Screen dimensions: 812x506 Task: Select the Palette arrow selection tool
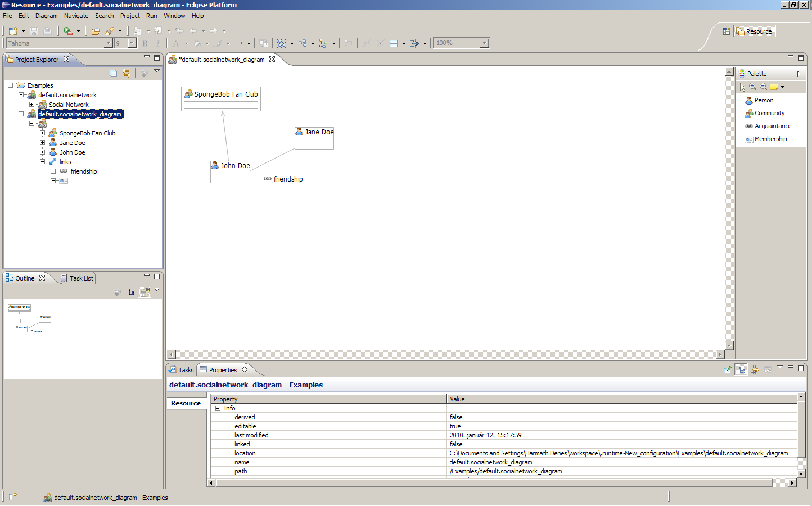pos(742,87)
